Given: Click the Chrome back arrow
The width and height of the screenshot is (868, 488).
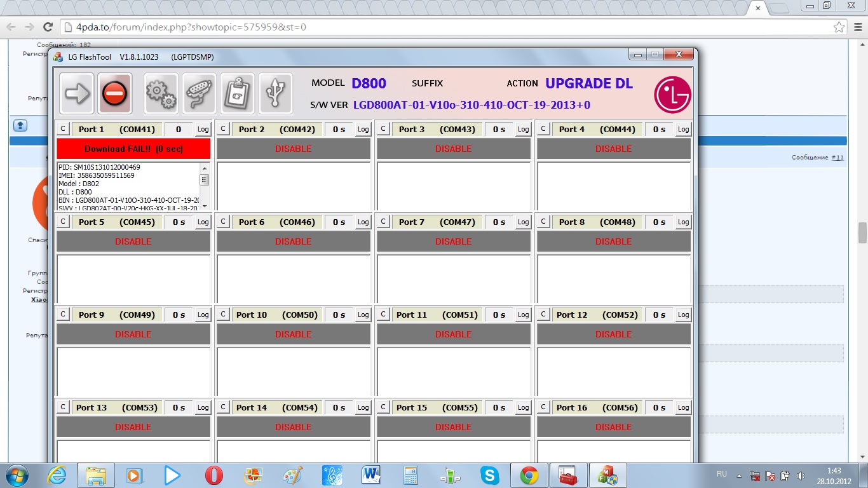Looking at the screenshot, I should 11,27.
